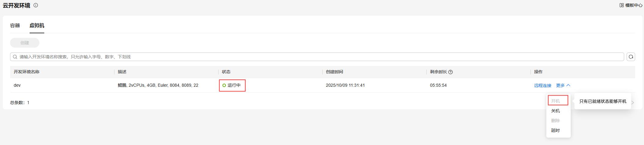Choose 删除 in the dropdown menu
This screenshot has width=644, height=145.
tap(555, 121)
